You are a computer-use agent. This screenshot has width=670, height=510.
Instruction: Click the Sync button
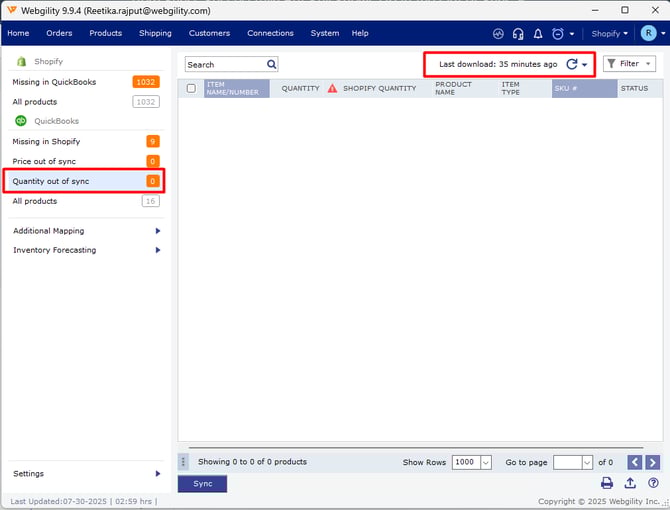[202, 483]
